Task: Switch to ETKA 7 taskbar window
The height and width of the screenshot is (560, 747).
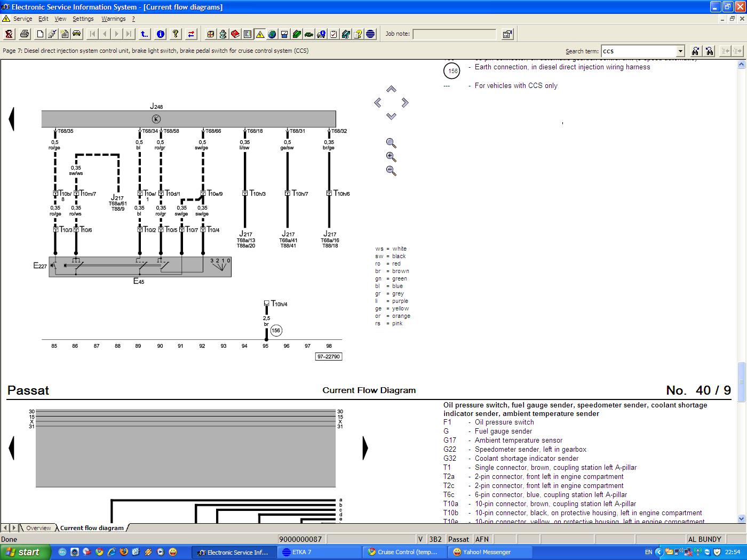Action: tap(320, 552)
